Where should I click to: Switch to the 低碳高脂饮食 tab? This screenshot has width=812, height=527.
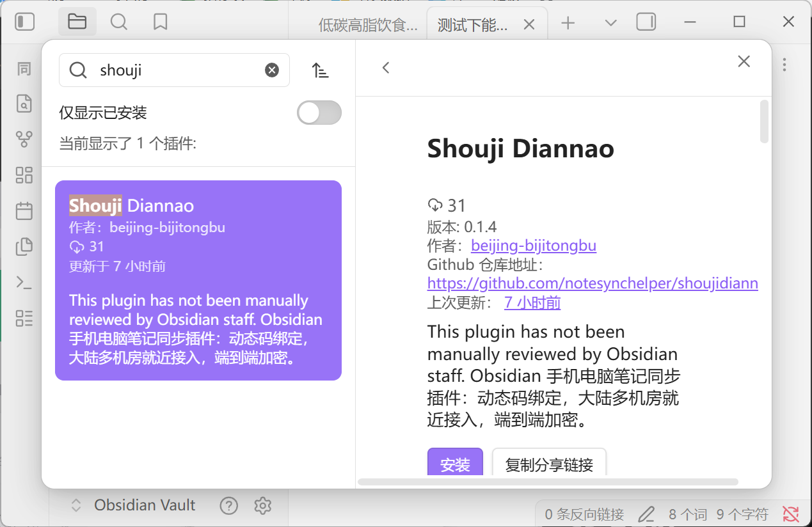(367, 25)
